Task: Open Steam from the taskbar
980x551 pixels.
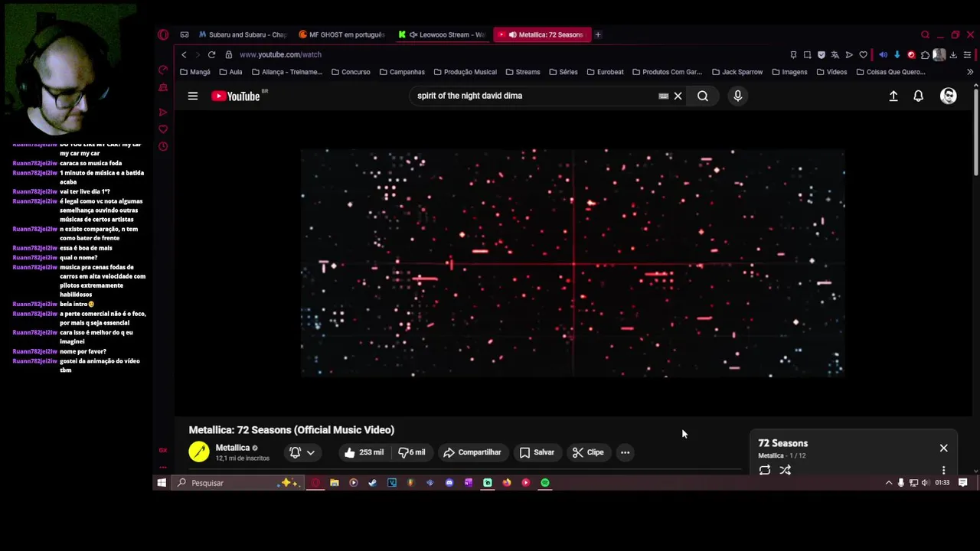Action: click(372, 483)
